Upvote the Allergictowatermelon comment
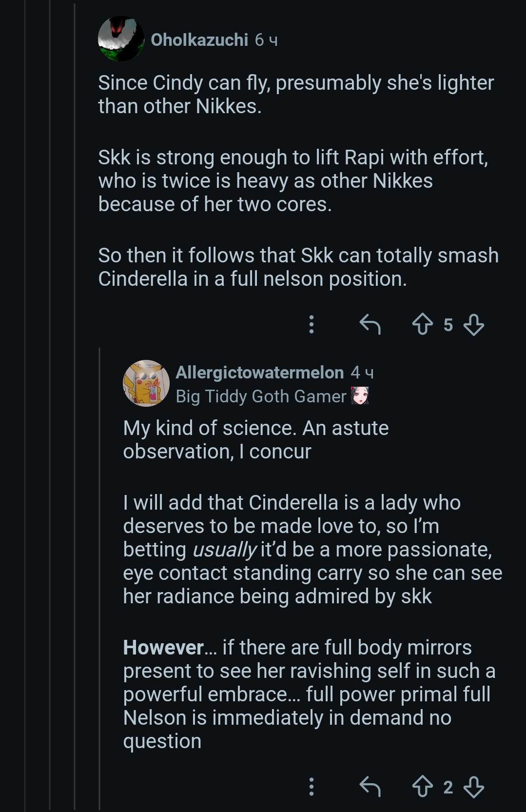This screenshot has width=526, height=812. pos(422,787)
